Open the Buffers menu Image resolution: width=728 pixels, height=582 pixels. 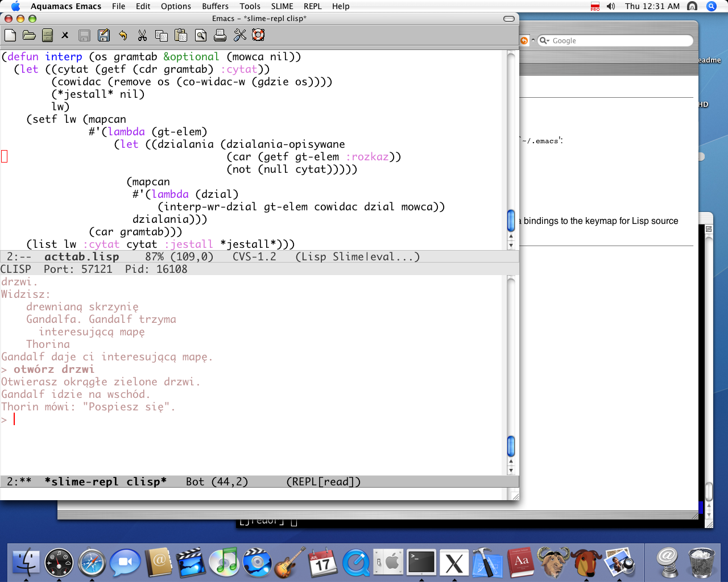[x=215, y=6]
